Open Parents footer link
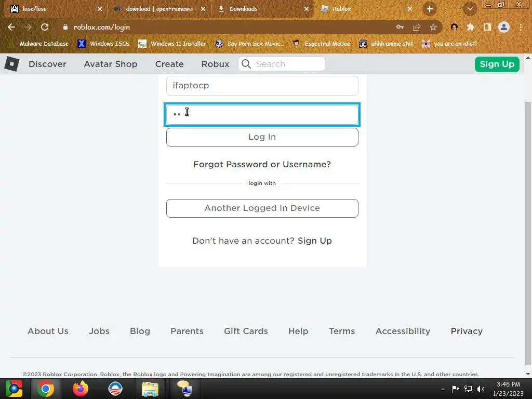 pyautogui.click(x=187, y=331)
